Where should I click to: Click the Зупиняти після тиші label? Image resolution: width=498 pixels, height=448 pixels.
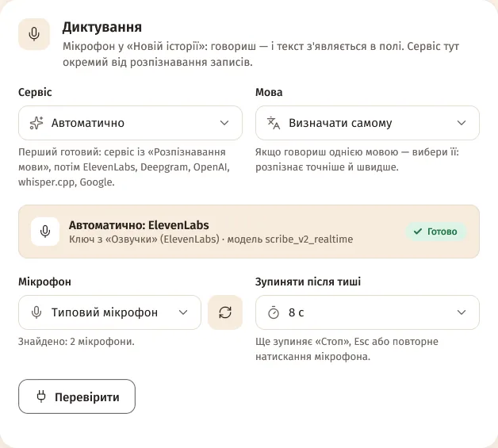coord(308,281)
